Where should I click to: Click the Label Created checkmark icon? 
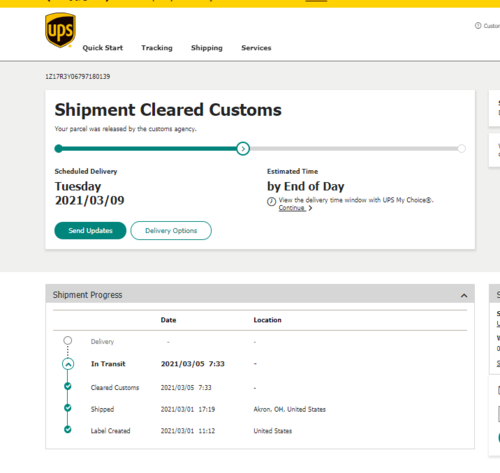[x=68, y=429]
